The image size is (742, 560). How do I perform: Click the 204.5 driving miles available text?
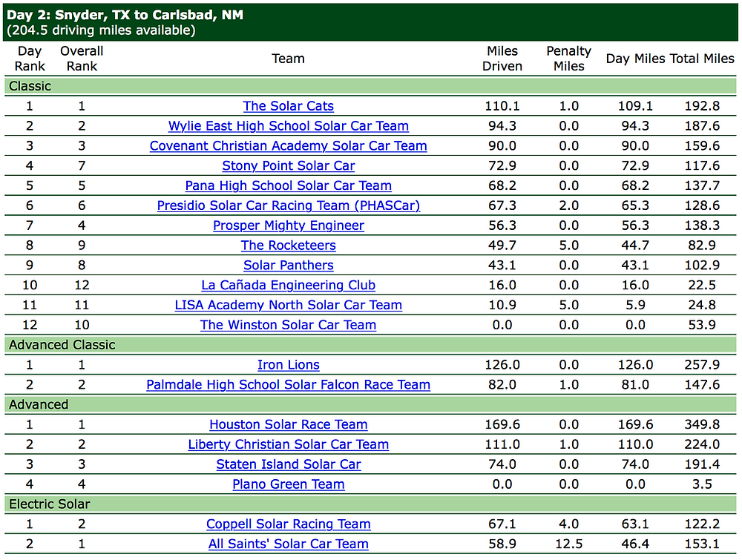click(101, 30)
